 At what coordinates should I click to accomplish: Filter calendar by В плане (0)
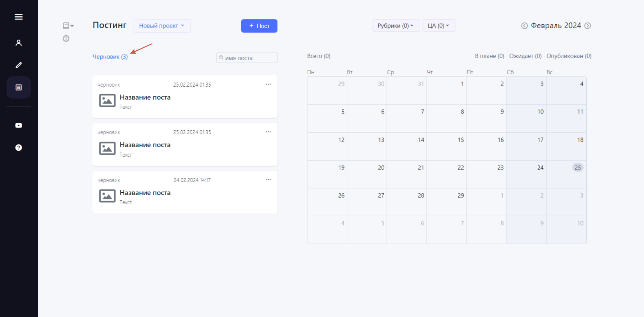click(489, 56)
